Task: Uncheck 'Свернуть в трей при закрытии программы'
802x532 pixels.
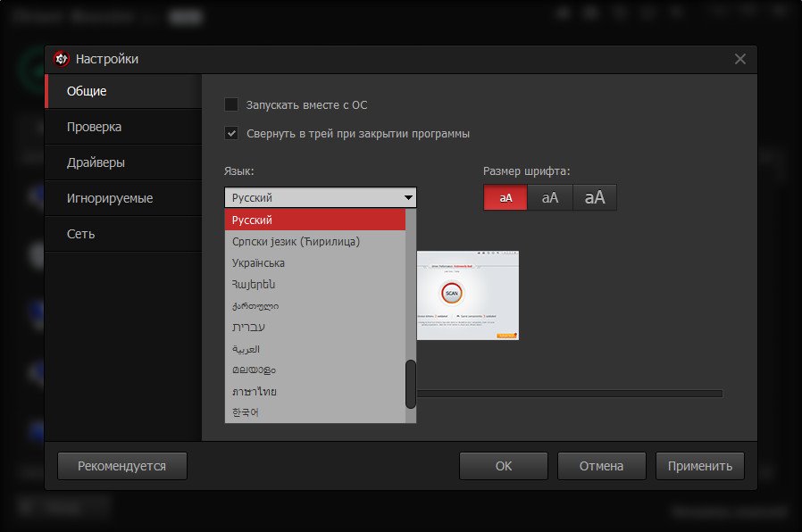Action: point(231,133)
